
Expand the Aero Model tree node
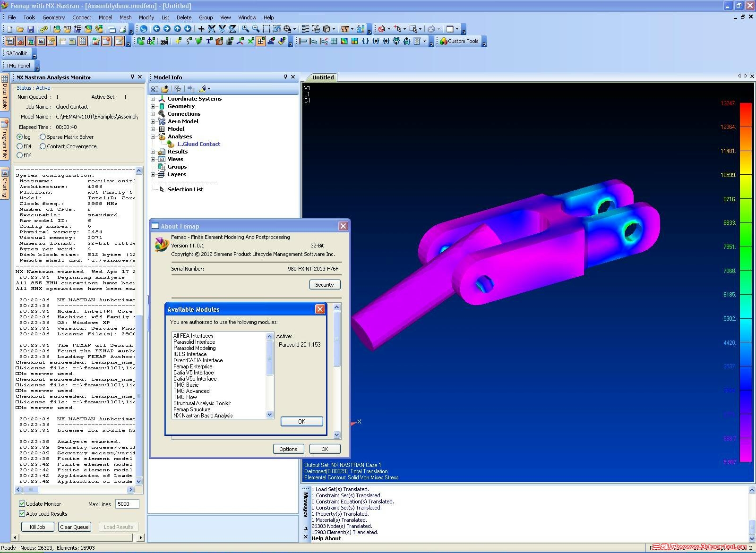coord(153,122)
